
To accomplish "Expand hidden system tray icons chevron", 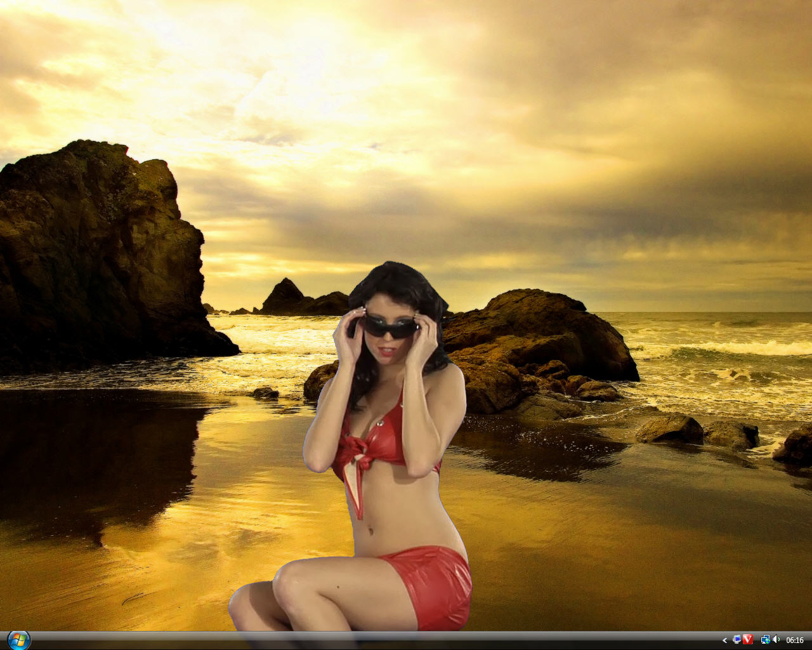I will pos(724,640).
